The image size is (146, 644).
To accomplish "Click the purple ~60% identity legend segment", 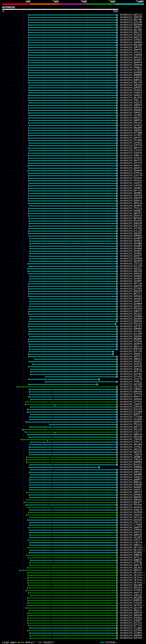I will click(73, 4).
